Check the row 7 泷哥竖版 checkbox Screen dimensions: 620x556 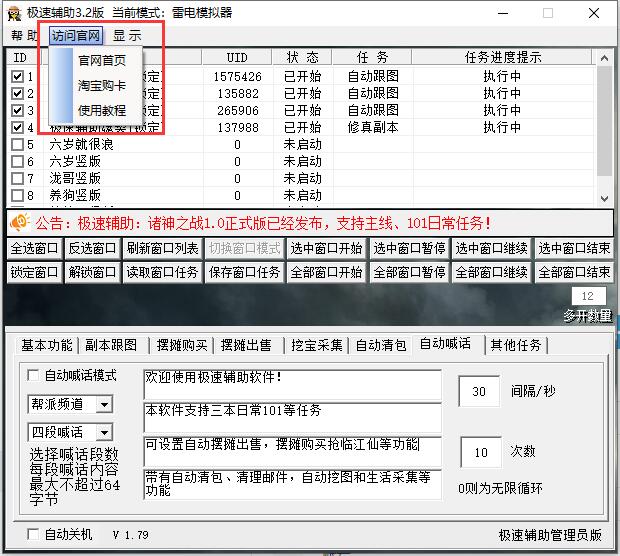point(17,178)
